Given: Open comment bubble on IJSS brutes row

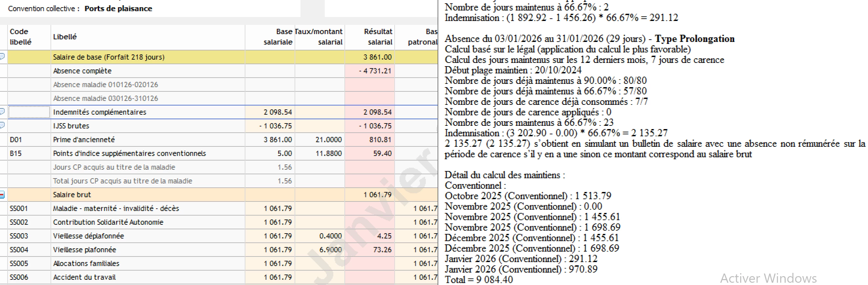Looking at the screenshot, I should pyautogui.click(x=2, y=125).
